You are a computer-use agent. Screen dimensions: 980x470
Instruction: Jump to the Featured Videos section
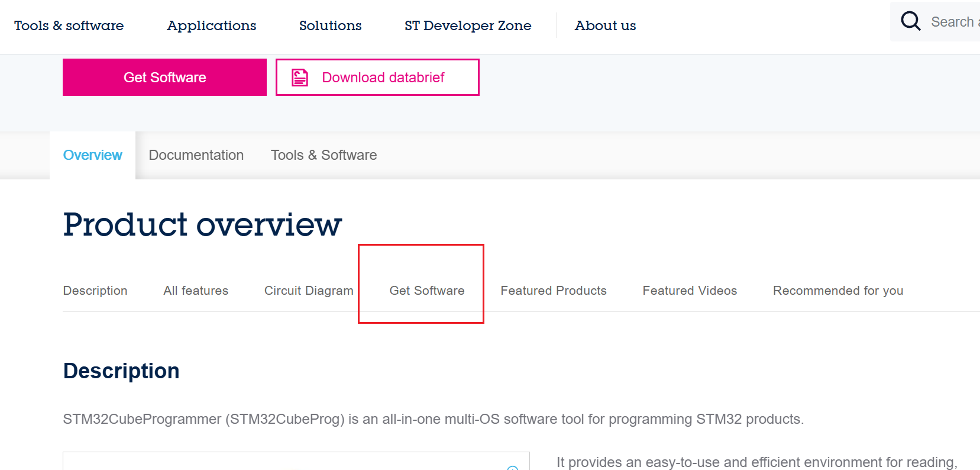690,291
